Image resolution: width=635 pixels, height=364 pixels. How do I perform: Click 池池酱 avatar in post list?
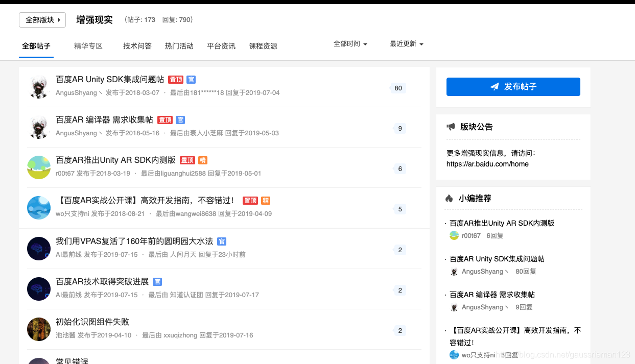[x=39, y=329]
